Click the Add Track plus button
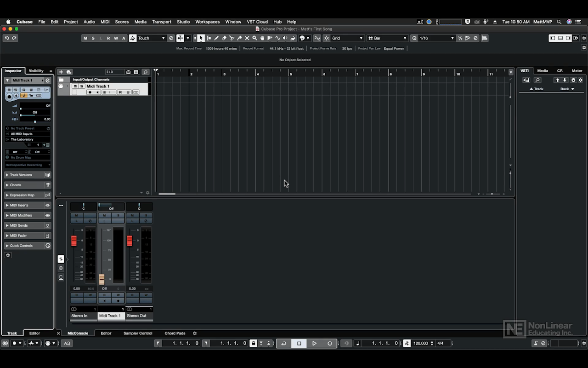588x368 pixels. 61,72
